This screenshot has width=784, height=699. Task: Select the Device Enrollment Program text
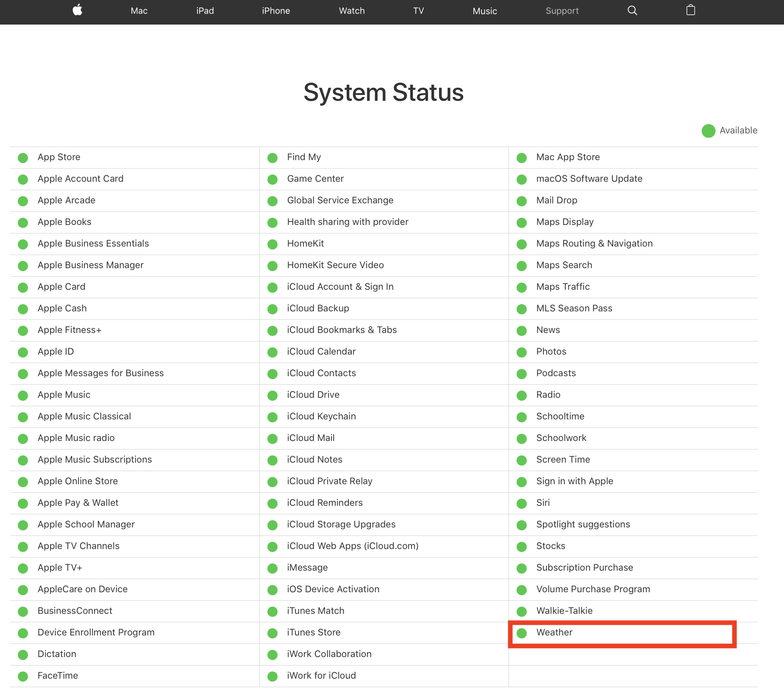point(96,632)
